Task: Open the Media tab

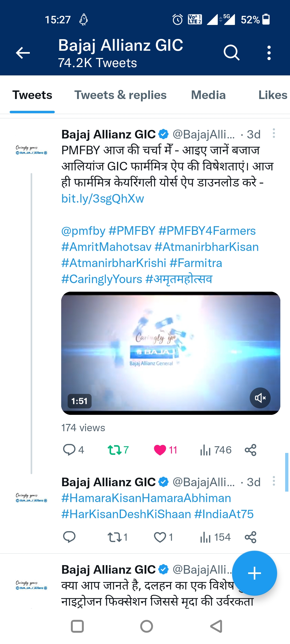Action: pos(208,95)
